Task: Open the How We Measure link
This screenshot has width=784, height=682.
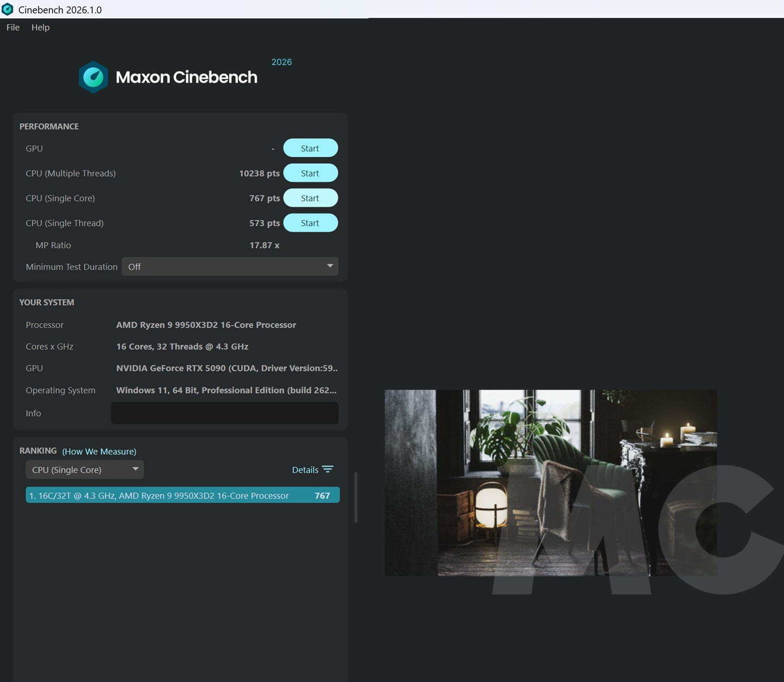Action: tap(99, 451)
